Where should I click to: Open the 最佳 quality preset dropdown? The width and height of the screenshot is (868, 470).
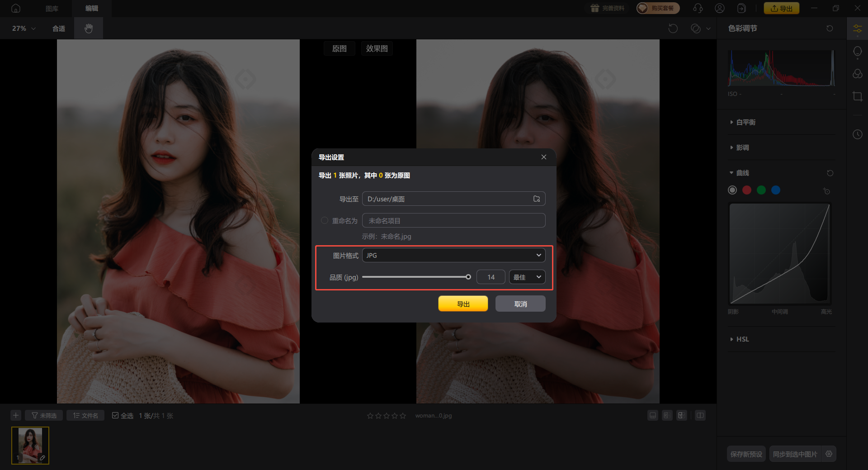(x=527, y=277)
